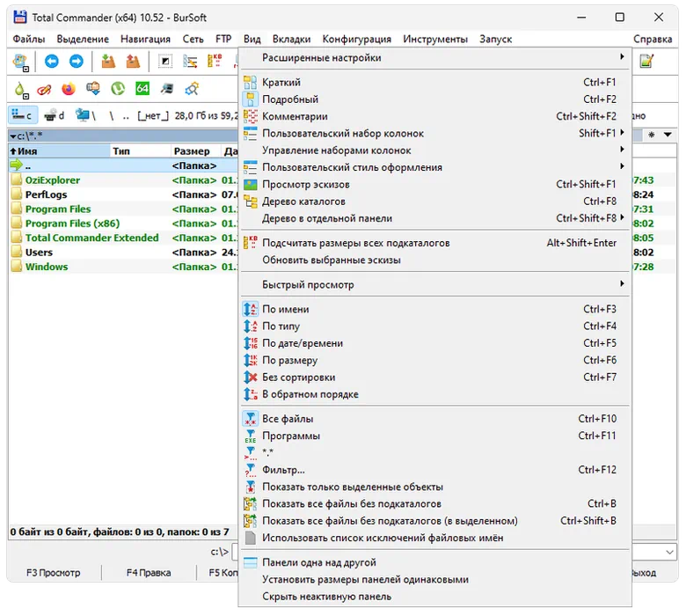Click the Просмотр эскизов picture icon

(250, 184)
